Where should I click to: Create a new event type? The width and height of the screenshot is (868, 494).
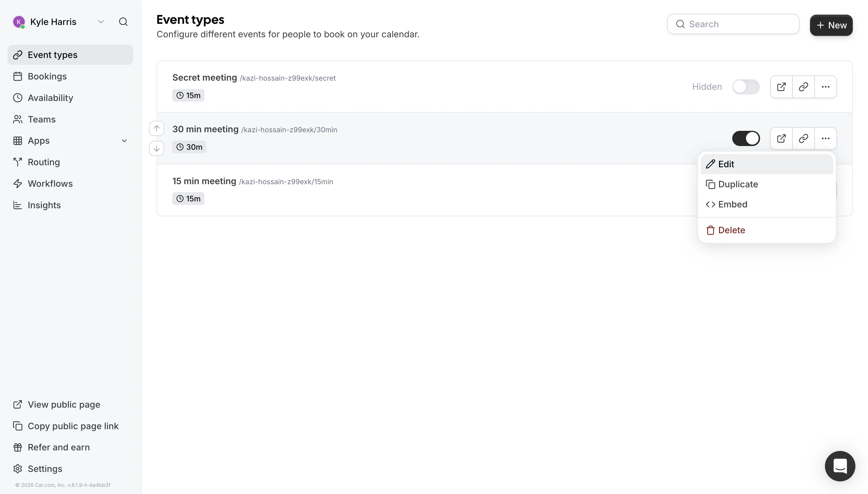click(831, 25)
